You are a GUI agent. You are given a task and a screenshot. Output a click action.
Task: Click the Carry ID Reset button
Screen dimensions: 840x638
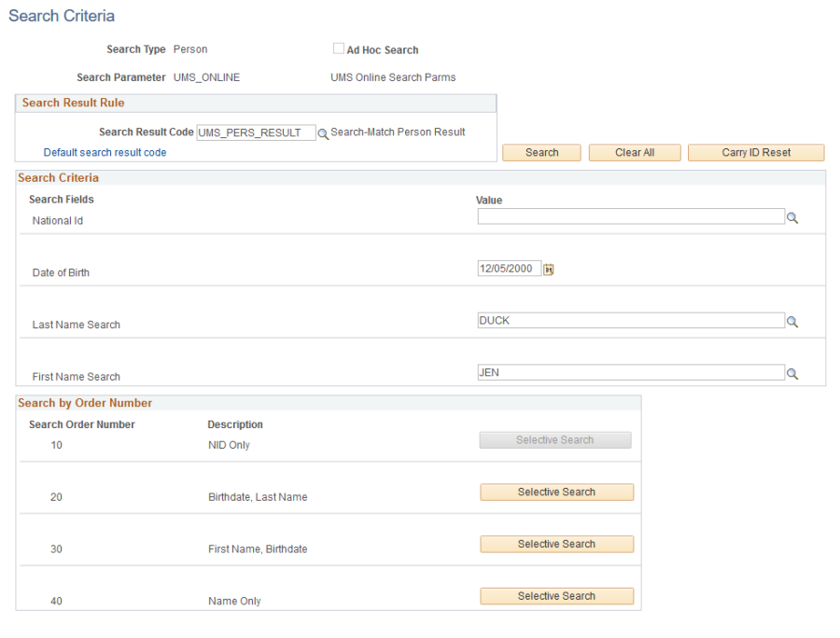point(756,153)
